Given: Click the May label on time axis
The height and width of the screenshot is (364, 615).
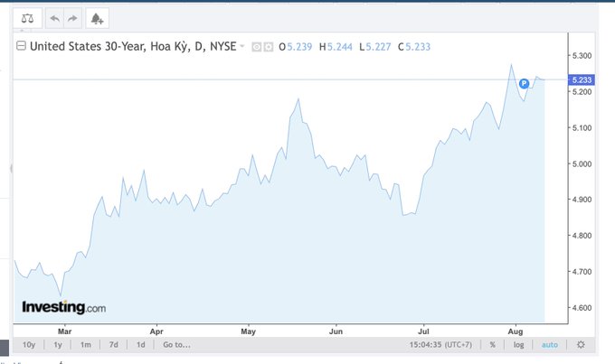Looking at the screenshot, I should [x=249, y=331].
